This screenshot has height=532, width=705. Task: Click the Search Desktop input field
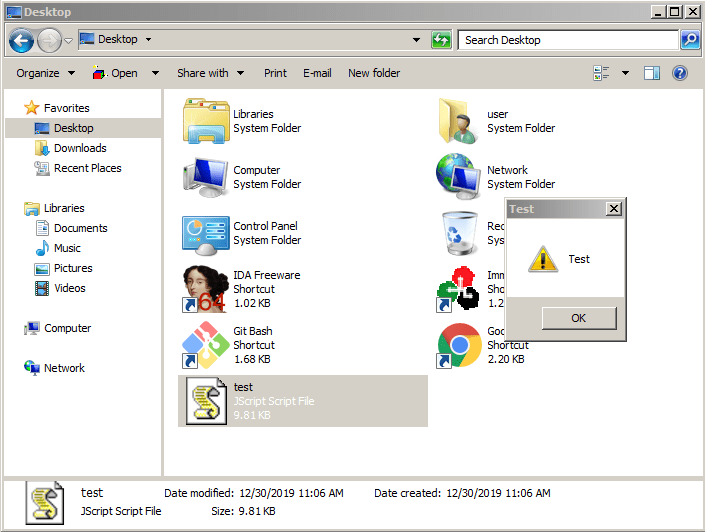coord(568,40)
